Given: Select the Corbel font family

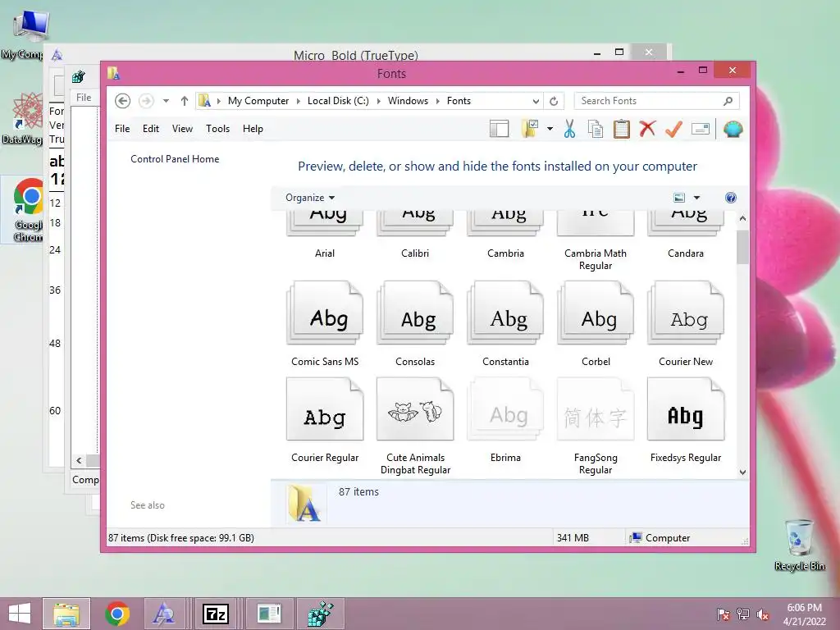Looking at the screenshot, I should [596, 324].
